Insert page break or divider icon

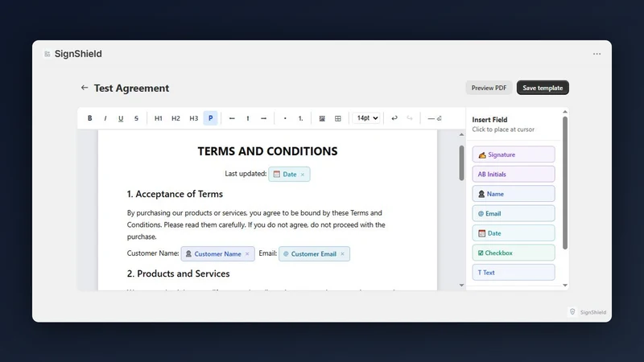pyautogui.click(x=435, y=118)
